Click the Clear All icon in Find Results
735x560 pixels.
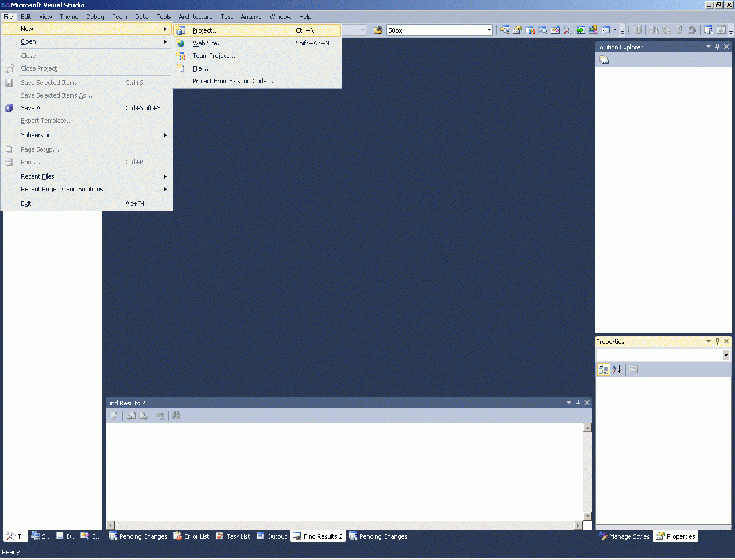pos(161,416)
